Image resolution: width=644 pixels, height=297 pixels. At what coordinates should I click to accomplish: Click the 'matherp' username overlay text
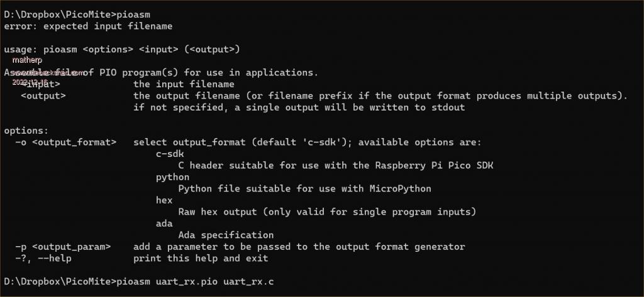(26, 61)
